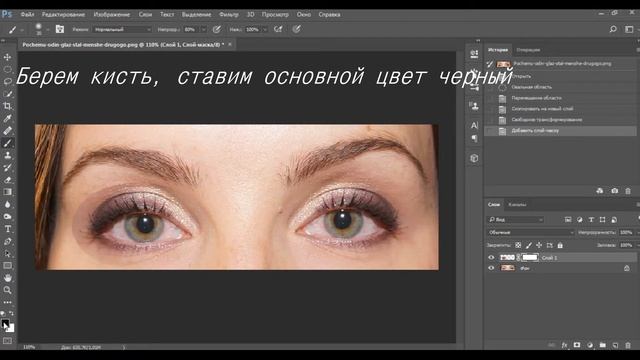Reset default foreground and background colors
The width and height of the screenshot is (640, 360).
pos(3,313)
